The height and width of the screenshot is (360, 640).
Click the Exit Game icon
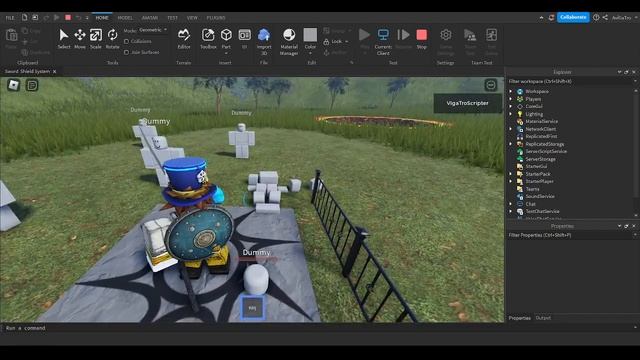coord(491,35)
